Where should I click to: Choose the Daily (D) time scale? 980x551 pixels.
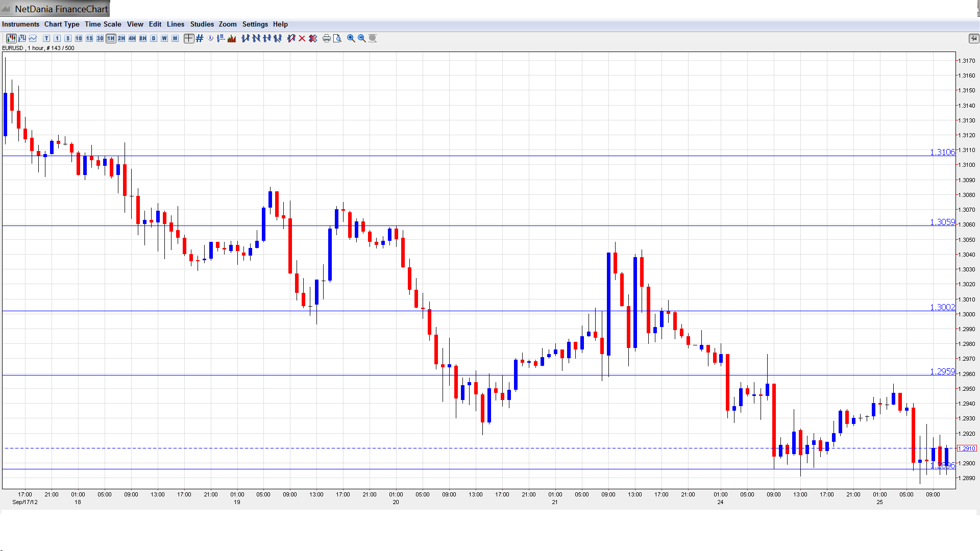154,38
